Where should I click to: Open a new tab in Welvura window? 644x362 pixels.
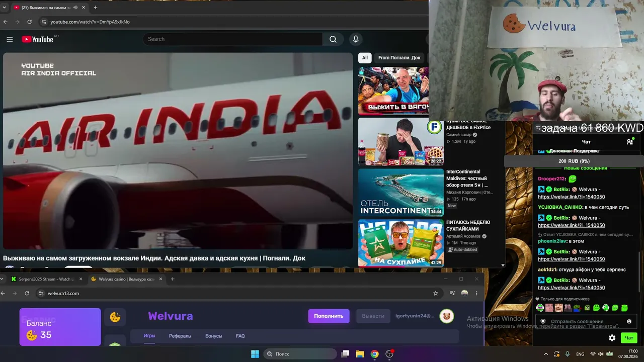(x=173, y=279)
